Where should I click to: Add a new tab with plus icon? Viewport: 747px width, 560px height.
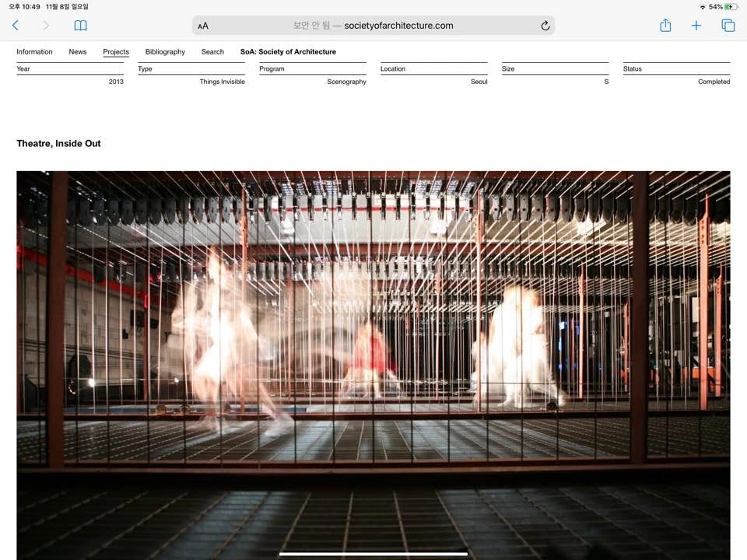(696, 25)
